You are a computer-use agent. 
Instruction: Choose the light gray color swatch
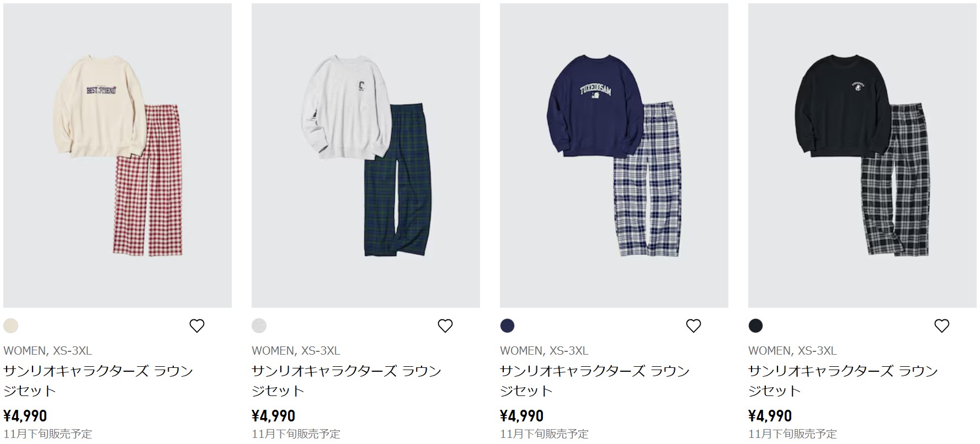(259, 326)
